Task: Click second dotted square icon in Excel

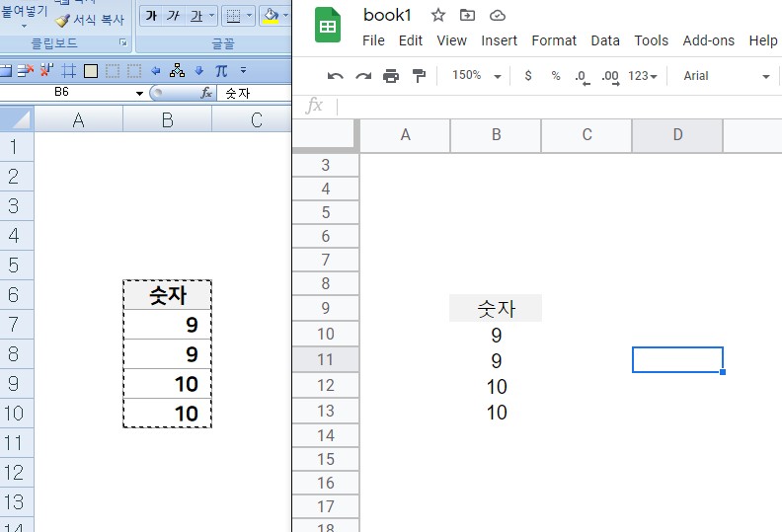Action: coord(134,71)
